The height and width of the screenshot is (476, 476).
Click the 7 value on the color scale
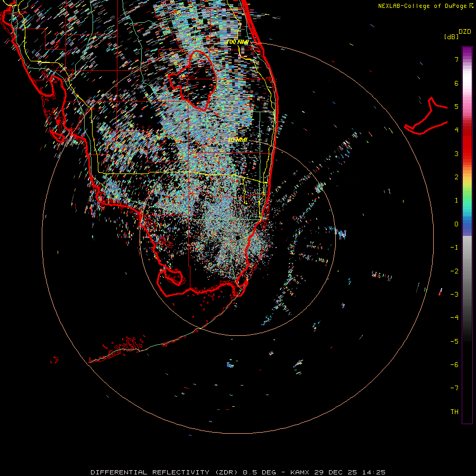click(456, 59)
